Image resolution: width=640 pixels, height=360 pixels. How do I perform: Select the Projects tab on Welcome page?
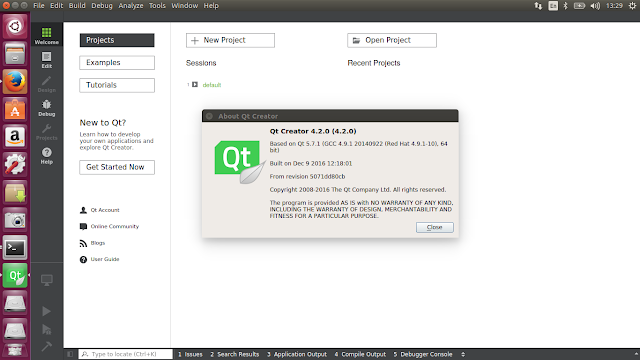tap(117, 40)
